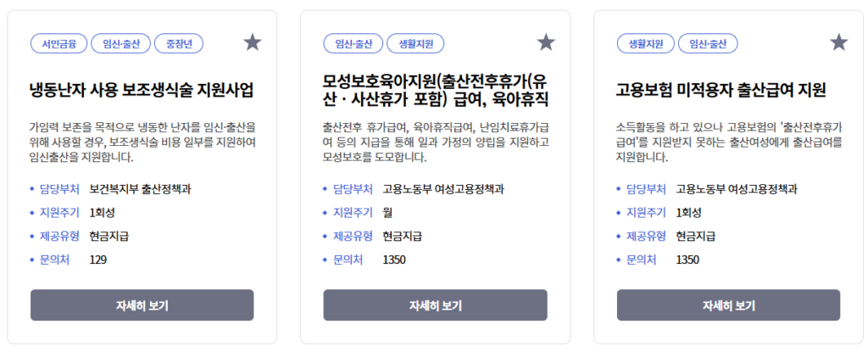Click 임신·출산 tag on 모성보호육아지원 card
The width and height of the screenshot is (868, 352).
pos(352,43)
